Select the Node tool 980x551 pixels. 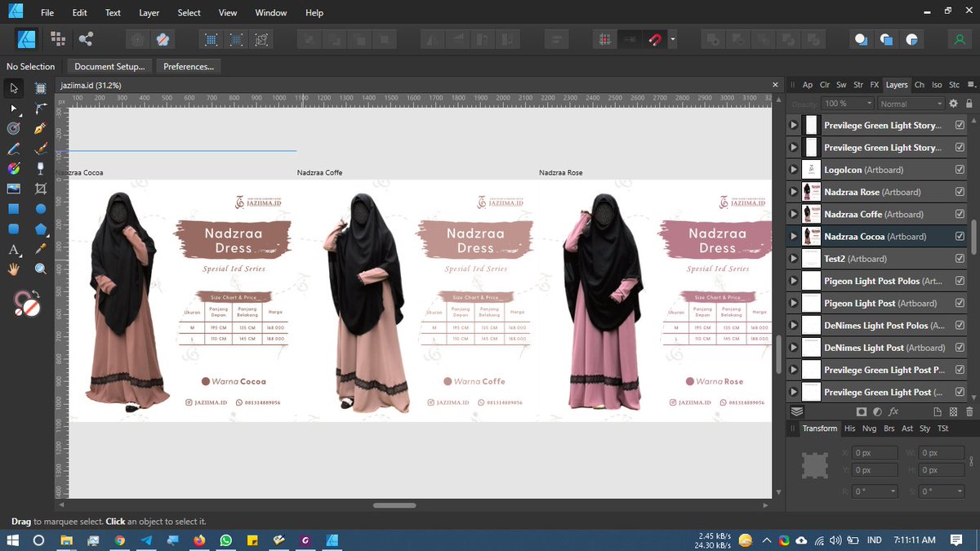14,108
